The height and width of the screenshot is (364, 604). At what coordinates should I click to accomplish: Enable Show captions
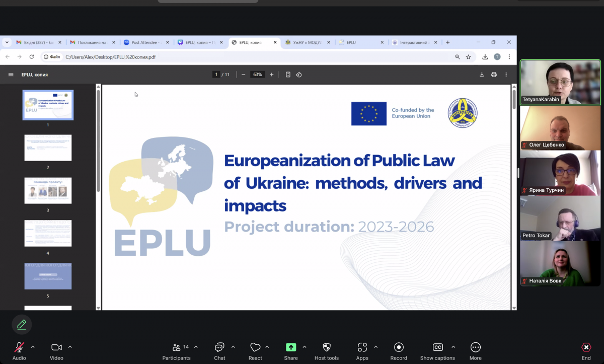[x=437, y=347]
